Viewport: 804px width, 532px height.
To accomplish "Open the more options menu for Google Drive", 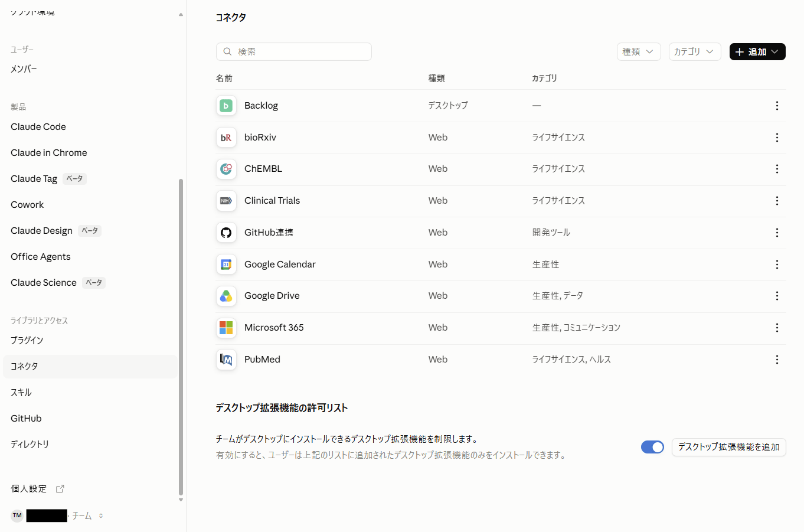I will click(777, 296).
